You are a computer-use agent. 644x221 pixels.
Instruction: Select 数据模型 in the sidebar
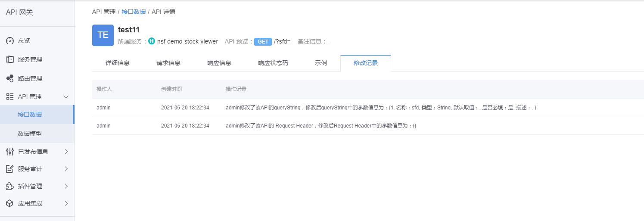30,134
